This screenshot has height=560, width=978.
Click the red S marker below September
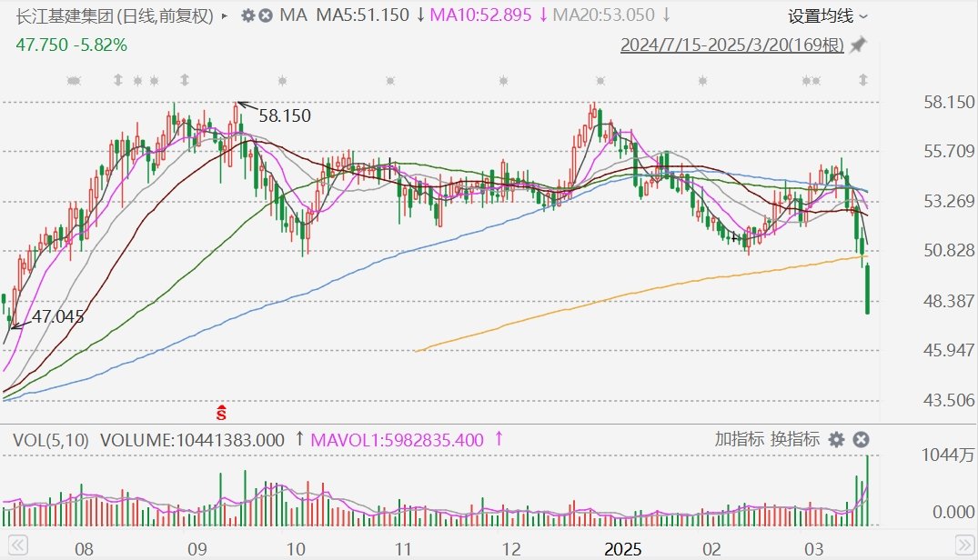click(221, 413)
